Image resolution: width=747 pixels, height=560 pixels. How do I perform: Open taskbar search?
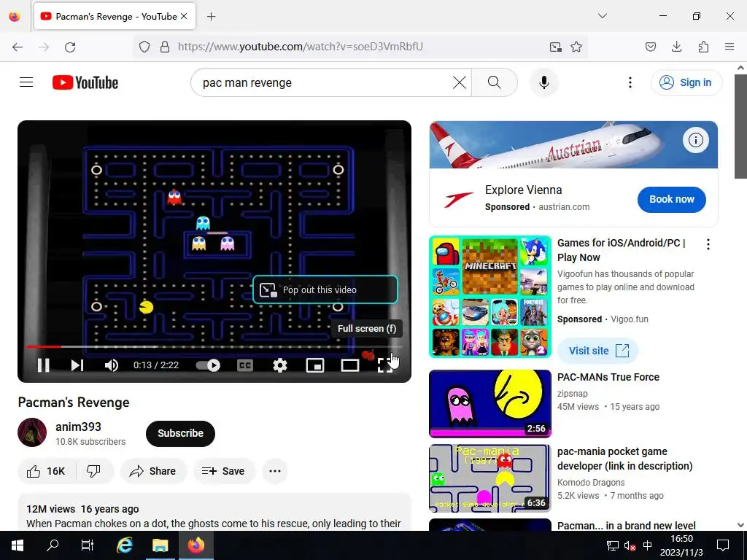point(53,545)
